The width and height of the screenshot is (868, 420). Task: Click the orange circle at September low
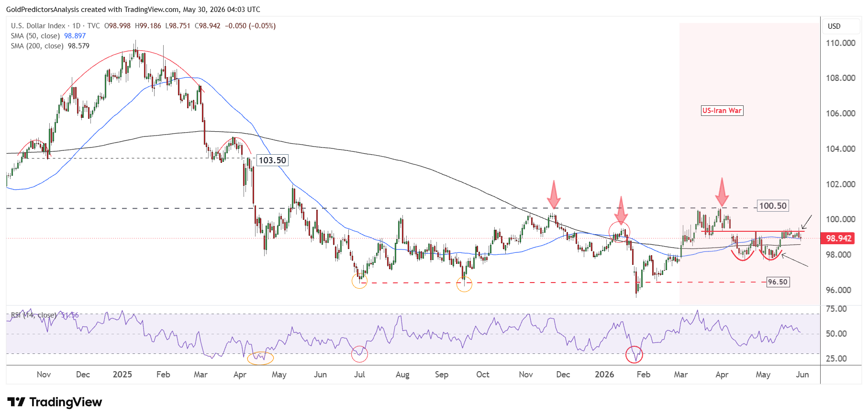coord(464,284)
